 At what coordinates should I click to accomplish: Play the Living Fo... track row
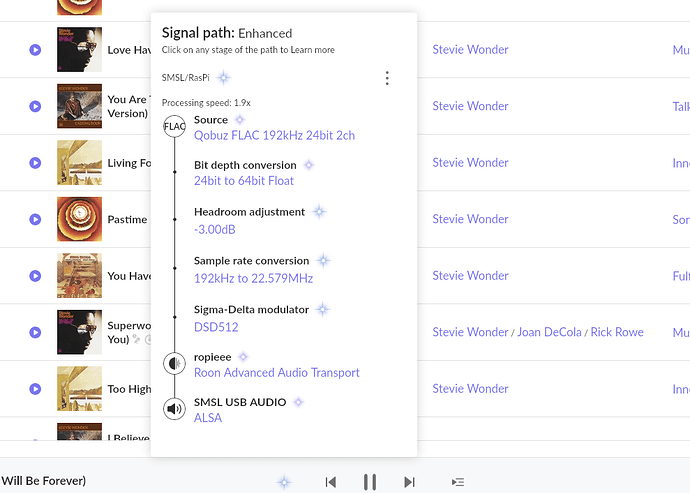pyautogui.click(x=35, y=163)
